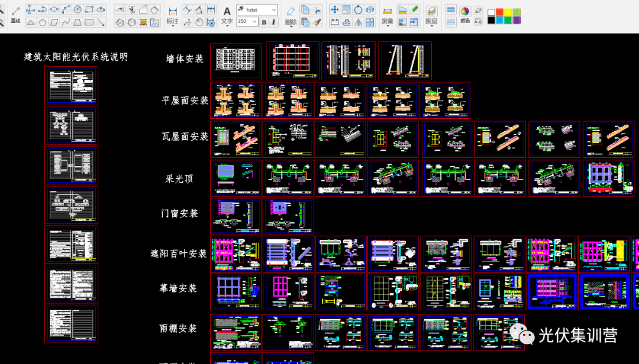Open the color wheel 颜色 picker
Image resolution: width=639 pixels, height=364 pixels.
pyautogui.click(x=465, y=11)
